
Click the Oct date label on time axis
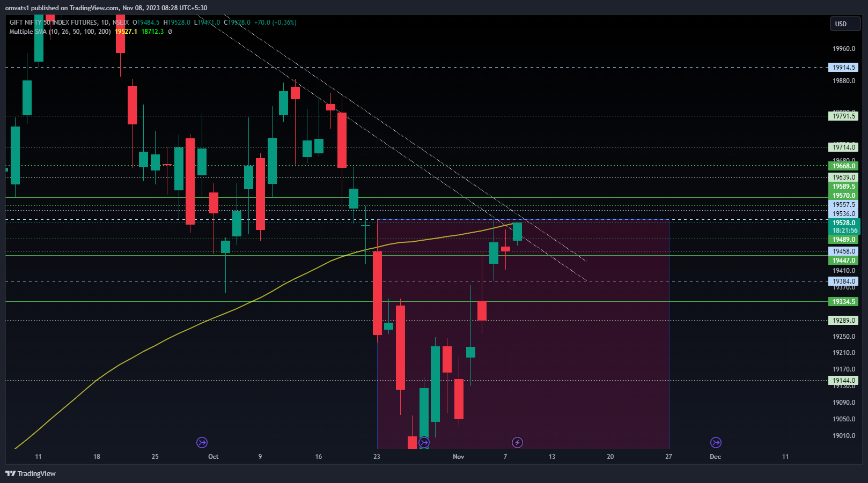(214, 457)
